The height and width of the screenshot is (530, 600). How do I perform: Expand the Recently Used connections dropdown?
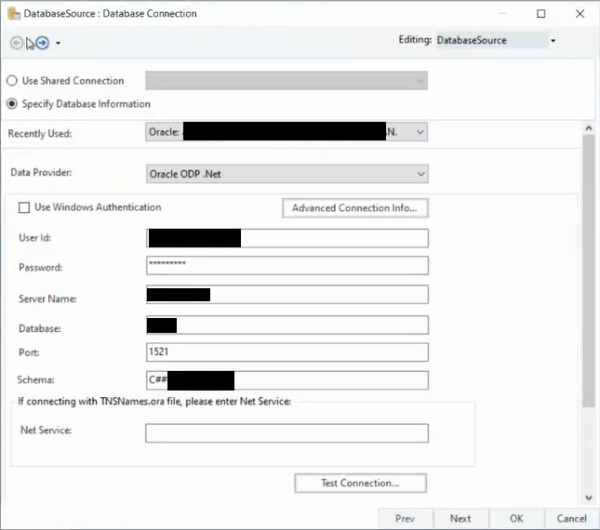tap(419, 132)
